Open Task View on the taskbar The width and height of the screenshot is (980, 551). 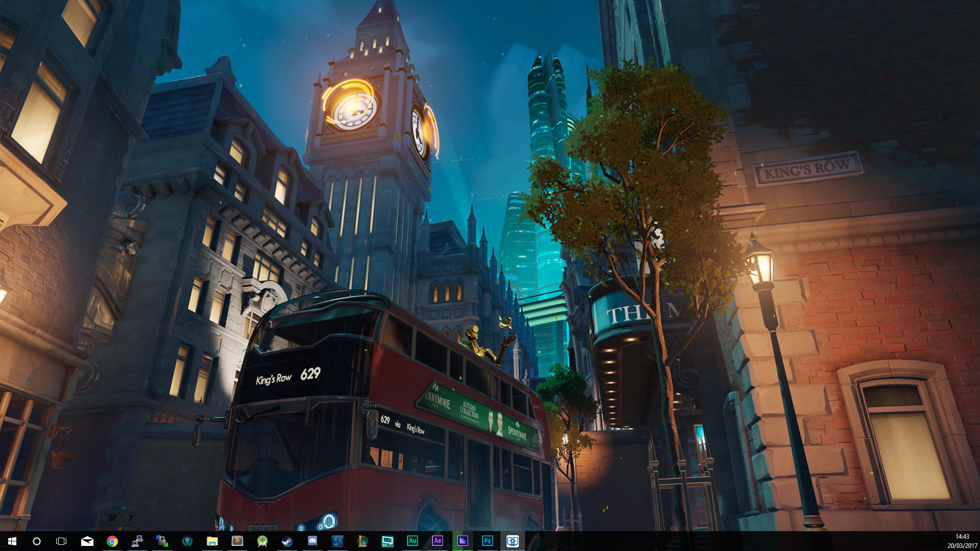61,541
